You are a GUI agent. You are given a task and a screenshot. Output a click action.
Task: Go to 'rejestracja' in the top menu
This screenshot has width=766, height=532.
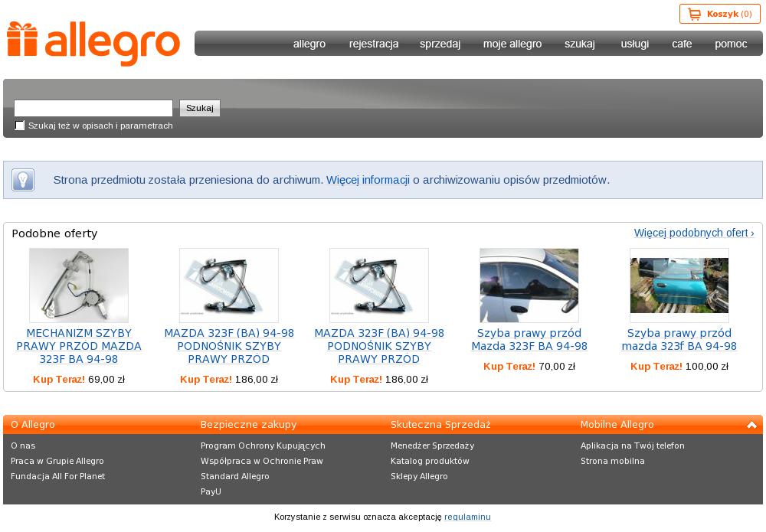374,44
